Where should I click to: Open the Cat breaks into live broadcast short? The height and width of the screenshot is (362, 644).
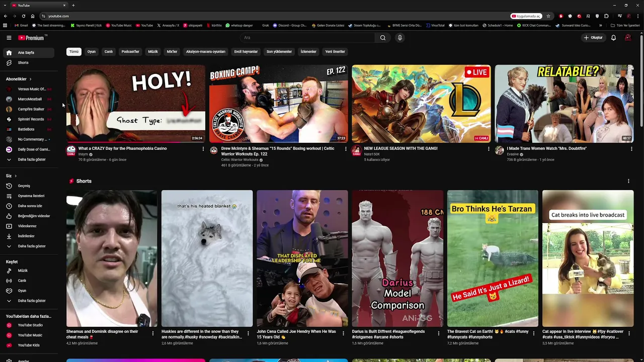point(588,258)
